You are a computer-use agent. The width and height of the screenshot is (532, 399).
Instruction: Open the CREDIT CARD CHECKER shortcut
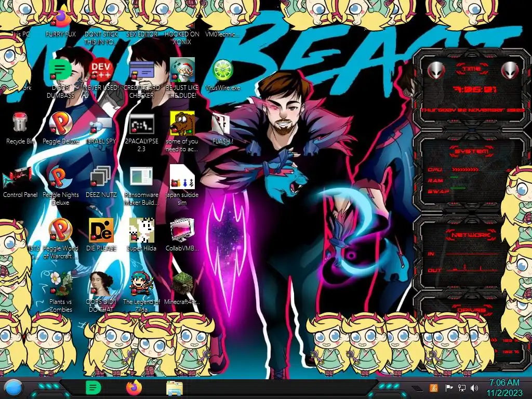[141, 70]
